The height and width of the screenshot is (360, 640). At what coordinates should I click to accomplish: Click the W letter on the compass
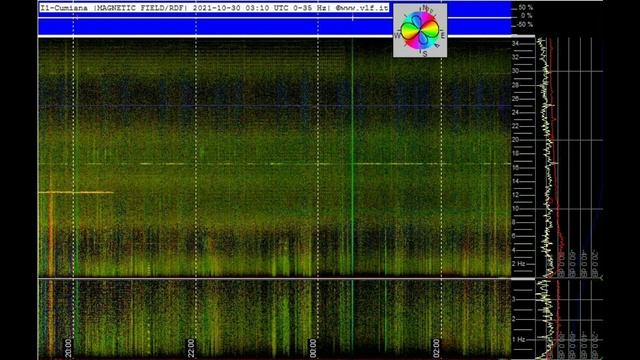[x=397, y=36]
